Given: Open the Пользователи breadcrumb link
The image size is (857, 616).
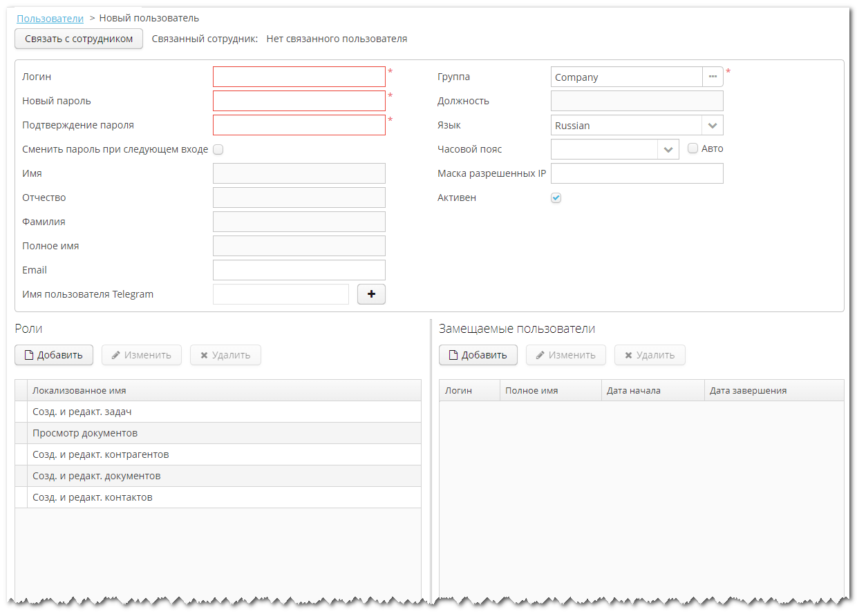Looking at the screenshot, I should pyautogui.click(x=50, y=18).
